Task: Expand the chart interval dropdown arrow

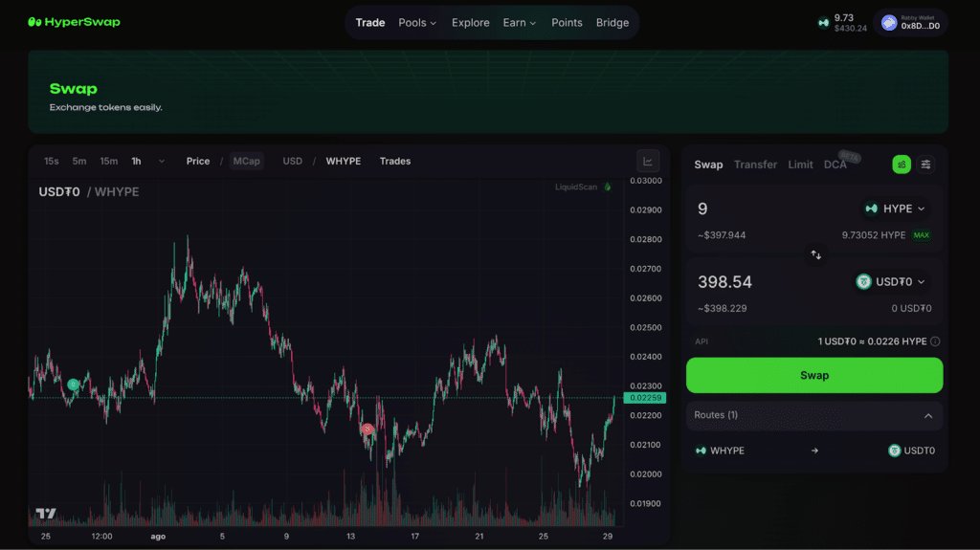Action: (x=161, y=162)
